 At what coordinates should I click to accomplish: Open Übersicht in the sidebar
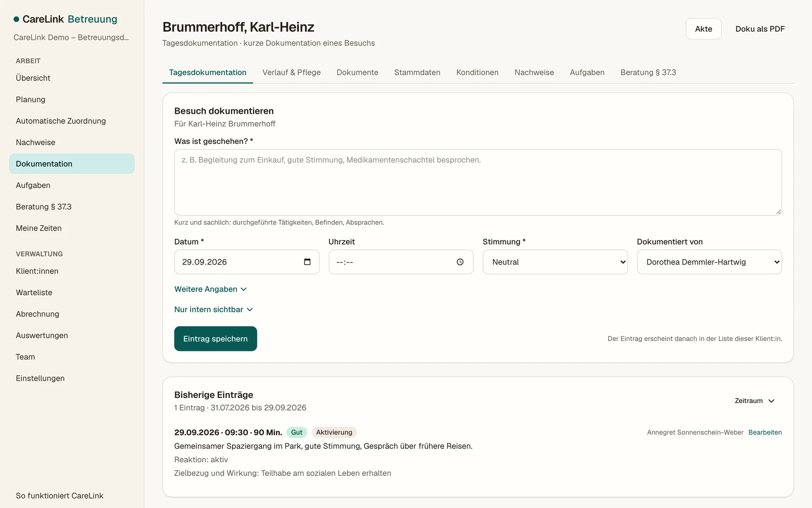tap(72, 78)
